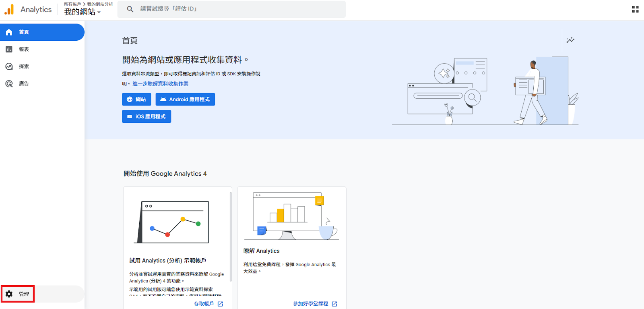Click the 所有帳戶 breadcrumb
The height and width of the screenshot is (309, 644).
[x=72, y=4]
